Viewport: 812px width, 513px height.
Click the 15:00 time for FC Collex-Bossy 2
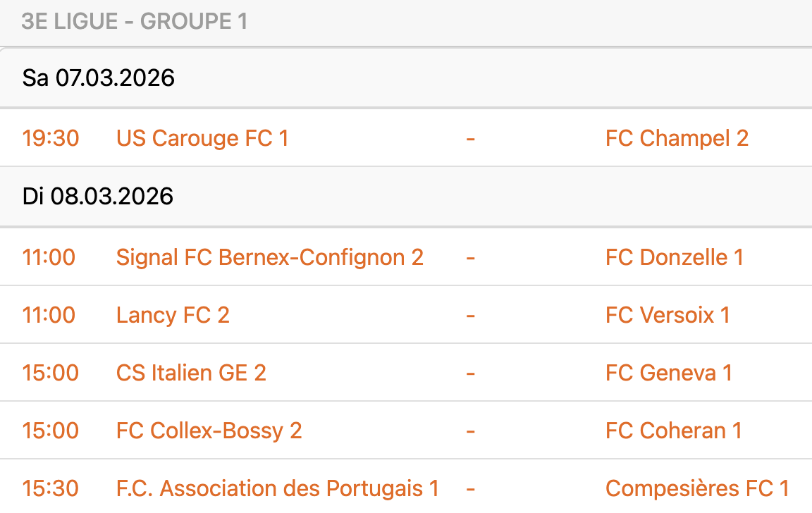(x=51, y=431)
